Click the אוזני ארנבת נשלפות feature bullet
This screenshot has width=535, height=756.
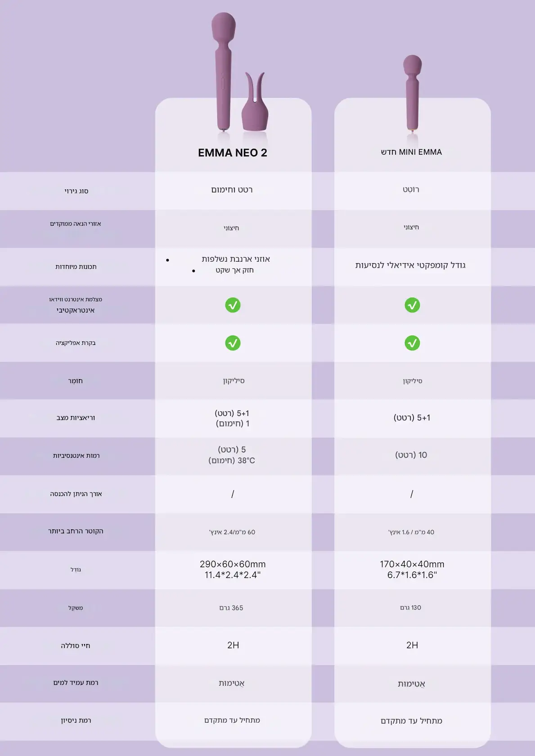tap(236, 259)
